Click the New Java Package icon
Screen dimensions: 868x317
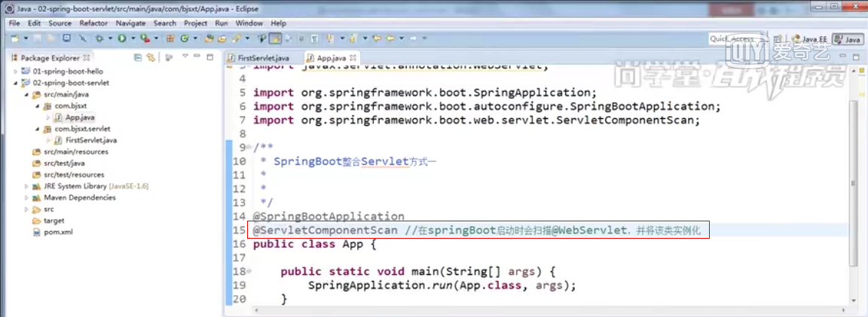(170, 38)
